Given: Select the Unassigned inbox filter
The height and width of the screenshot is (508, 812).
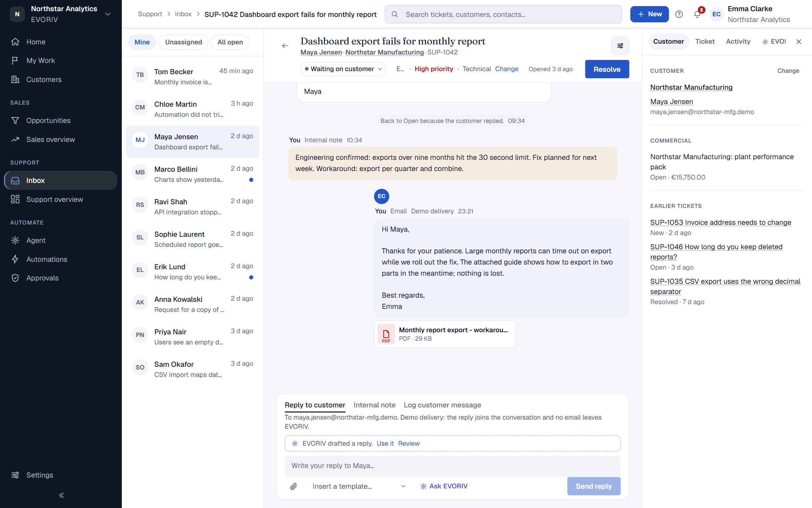Looking at the screenshot, I should pyautogui.click(x=183, y=42).
